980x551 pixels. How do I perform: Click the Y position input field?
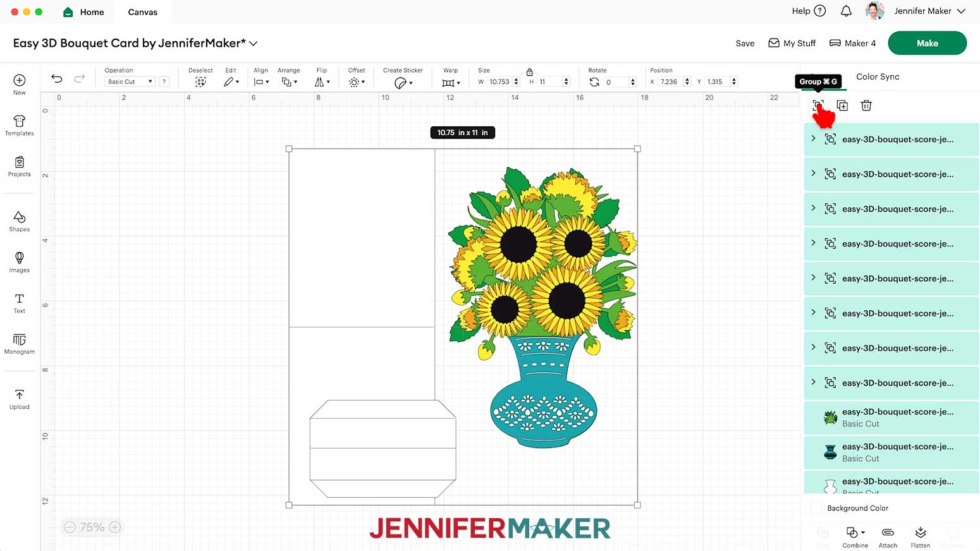717,82
